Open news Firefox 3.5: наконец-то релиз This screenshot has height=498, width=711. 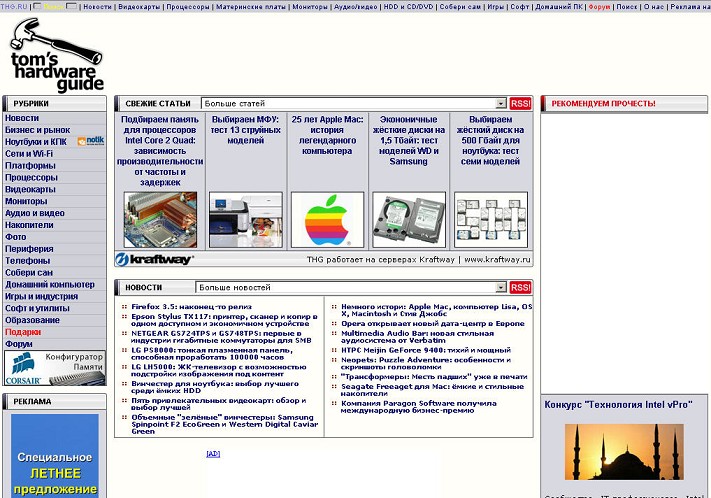point(192,307)
